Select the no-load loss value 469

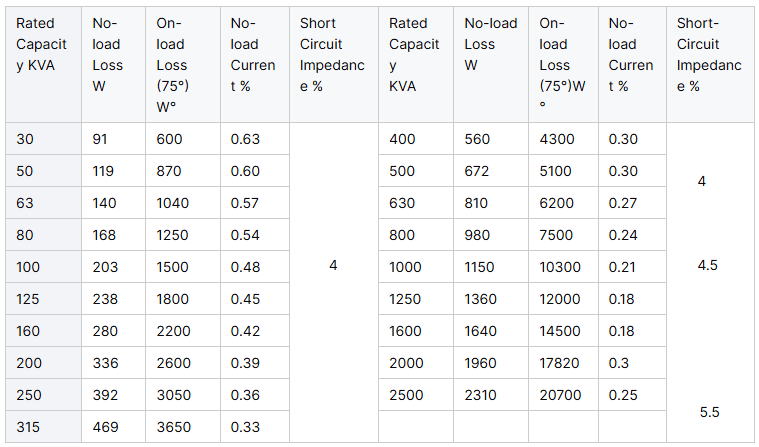click(108, 427)
